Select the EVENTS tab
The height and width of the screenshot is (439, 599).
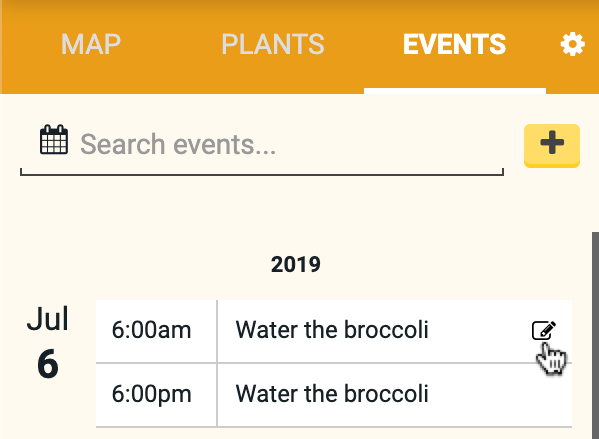click(x=454, y=44)
